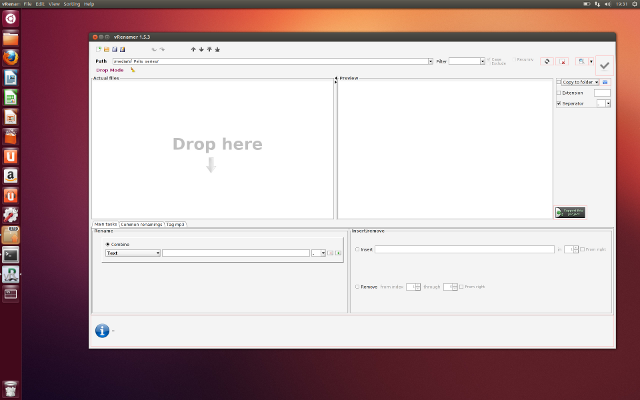Click the Insert text input field
640x400 pixels.
click(x=465, y=249)
